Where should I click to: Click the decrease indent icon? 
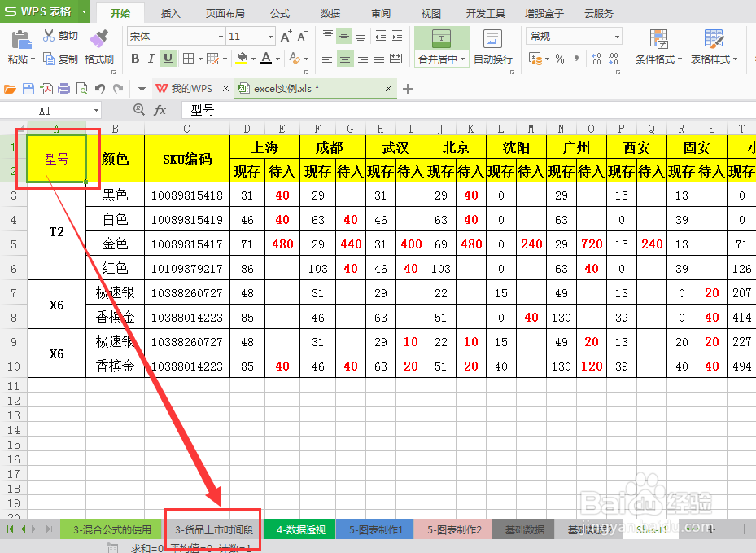(381, 36)
